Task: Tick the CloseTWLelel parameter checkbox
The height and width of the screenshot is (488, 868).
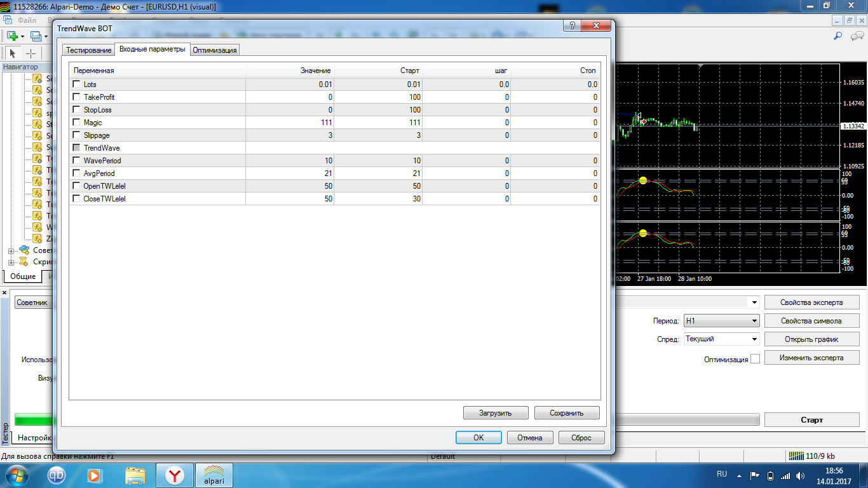Action: tap(76, 199)
